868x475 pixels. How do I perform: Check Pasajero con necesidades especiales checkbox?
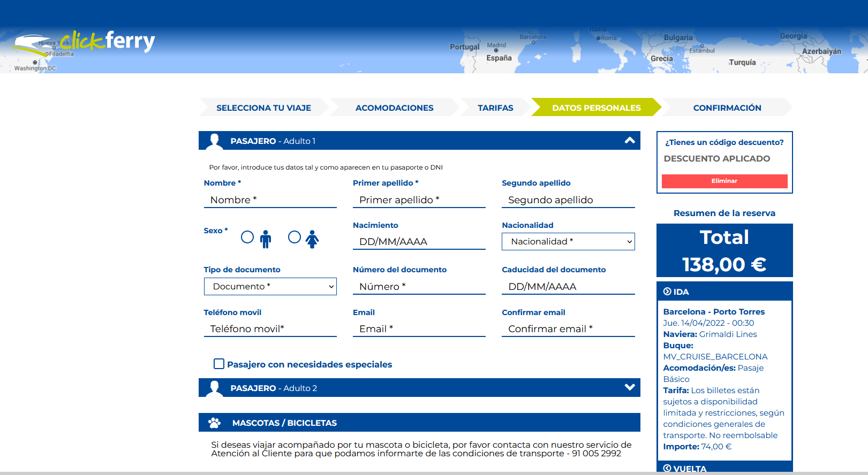(219, 364)
